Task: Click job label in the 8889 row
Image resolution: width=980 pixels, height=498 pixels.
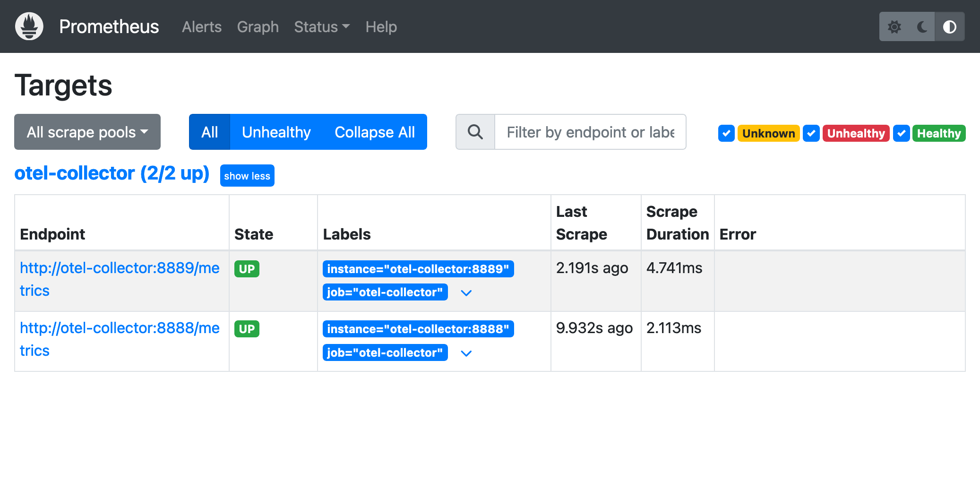Action: pos(385,292)
